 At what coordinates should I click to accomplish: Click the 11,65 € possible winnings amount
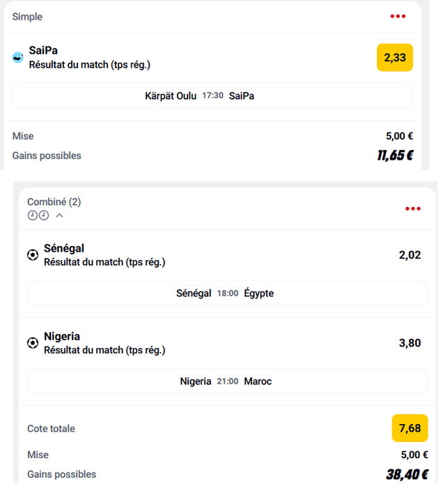point(395,156)
